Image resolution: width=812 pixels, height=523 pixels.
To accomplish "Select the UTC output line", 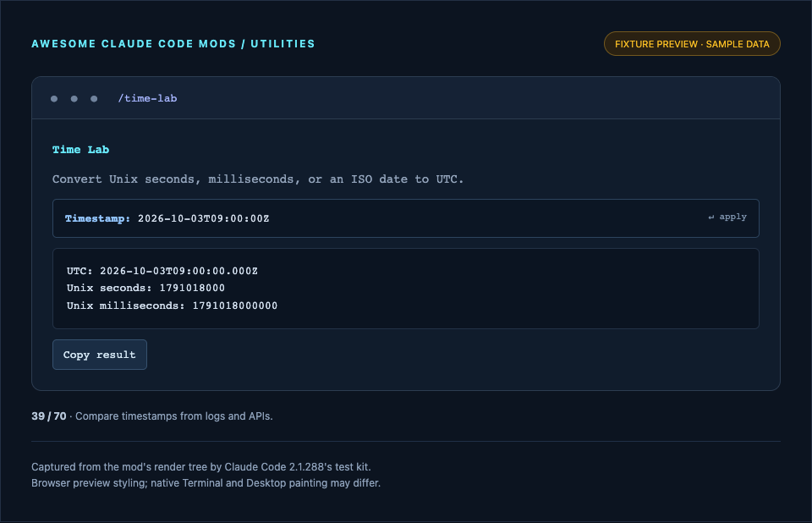I will (x=162, y=271).
